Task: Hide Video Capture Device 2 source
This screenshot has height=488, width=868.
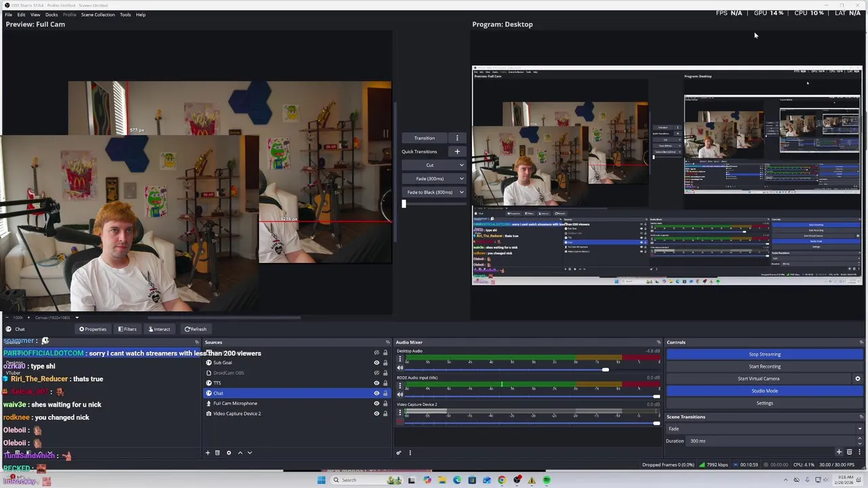Action: pos(376,413)
